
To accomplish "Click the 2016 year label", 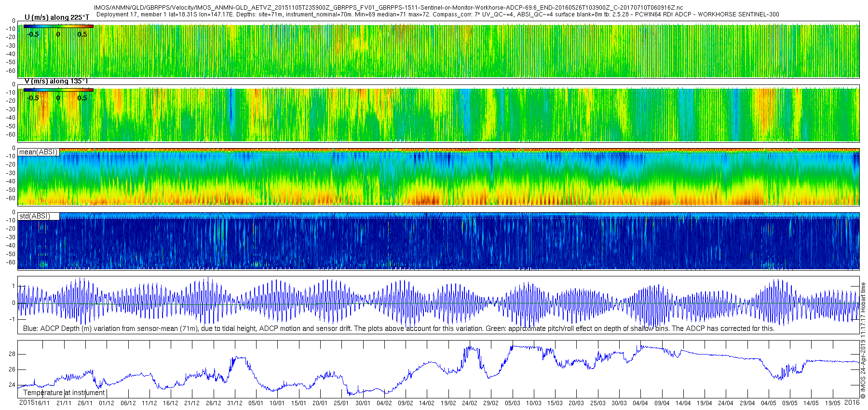I will click(x=852, y=402).
